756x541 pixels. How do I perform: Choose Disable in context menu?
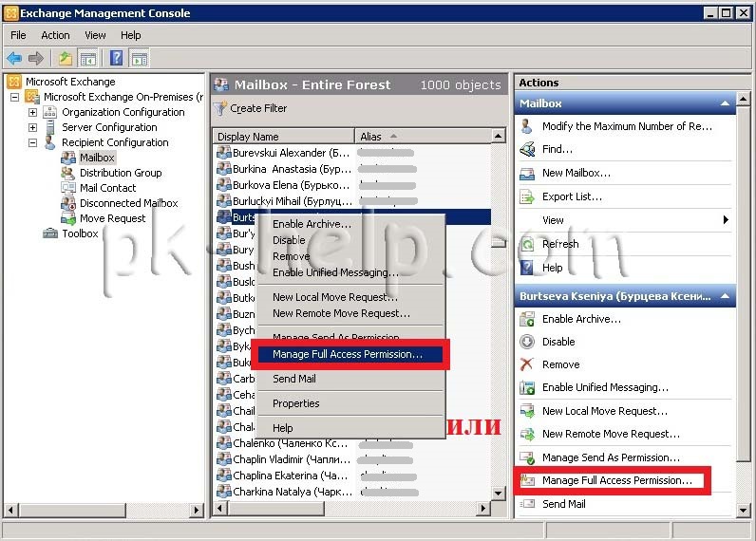point(350,240)
